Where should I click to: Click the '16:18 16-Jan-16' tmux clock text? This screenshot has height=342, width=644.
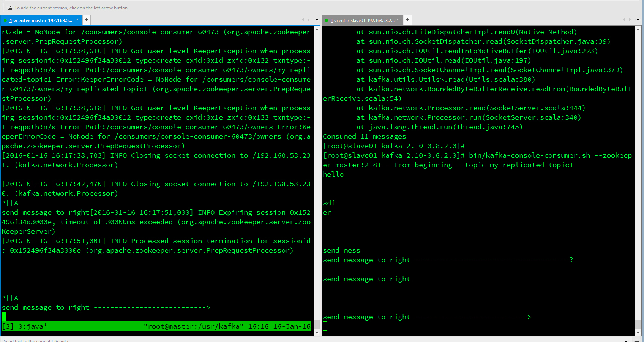pos(279,326)
